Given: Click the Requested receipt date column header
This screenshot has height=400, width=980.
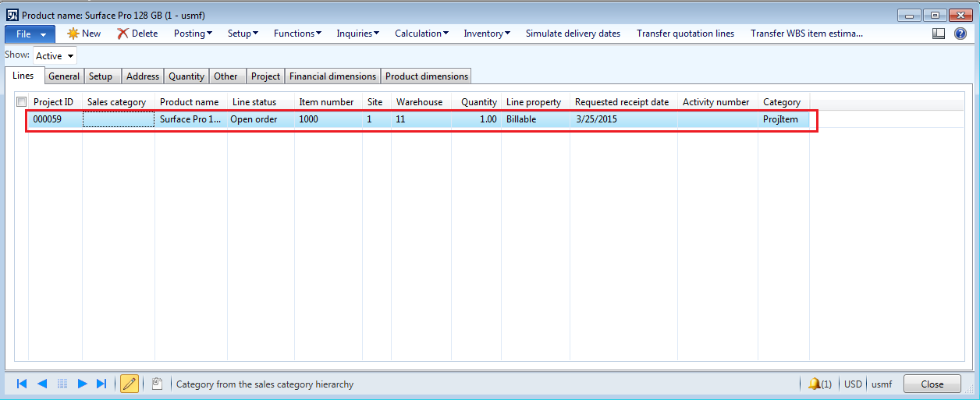Looking at the screenshot, I should click(623, 102).
